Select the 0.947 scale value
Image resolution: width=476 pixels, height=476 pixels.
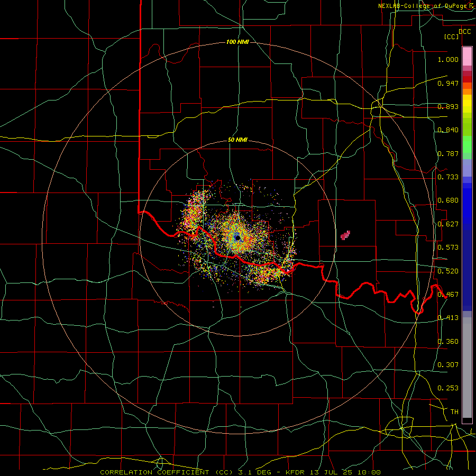(x=448, y=83)
